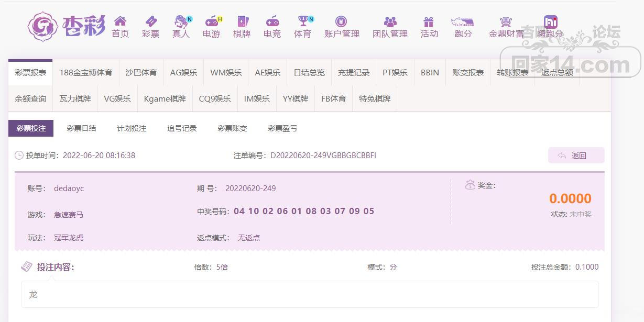This screenshot has height=322, width=644.
Task: Switch to the AE娱乐 tab
Action: (267, 73)
